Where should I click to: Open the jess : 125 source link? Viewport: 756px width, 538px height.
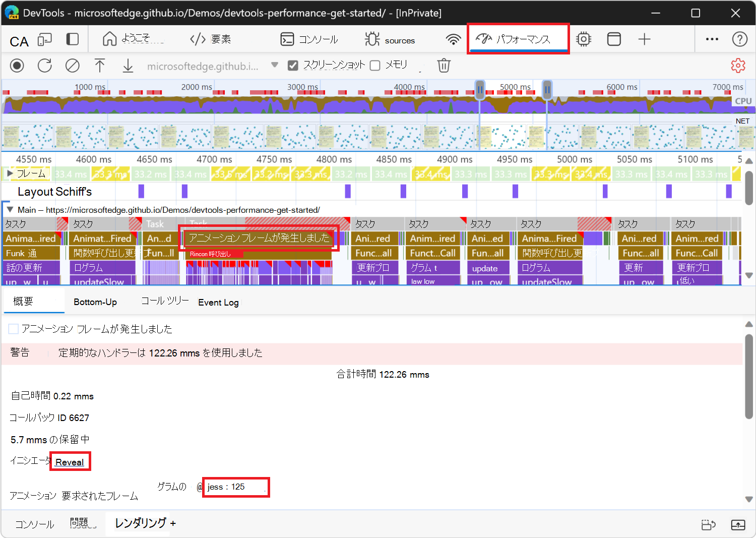coord(226,487)
